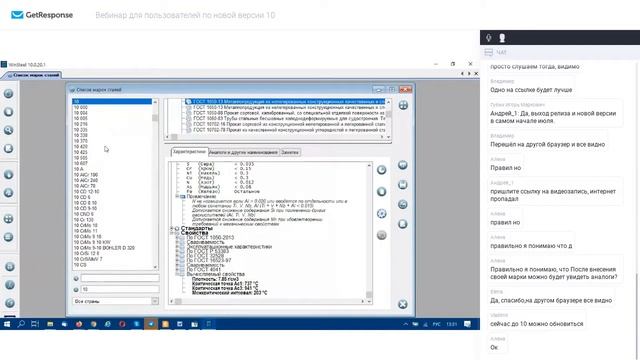This screenshot has height=360, width=640.
Task: Click the blank document icon in dialog's right column
Action: pyautogui.click(x=402, y=224)
